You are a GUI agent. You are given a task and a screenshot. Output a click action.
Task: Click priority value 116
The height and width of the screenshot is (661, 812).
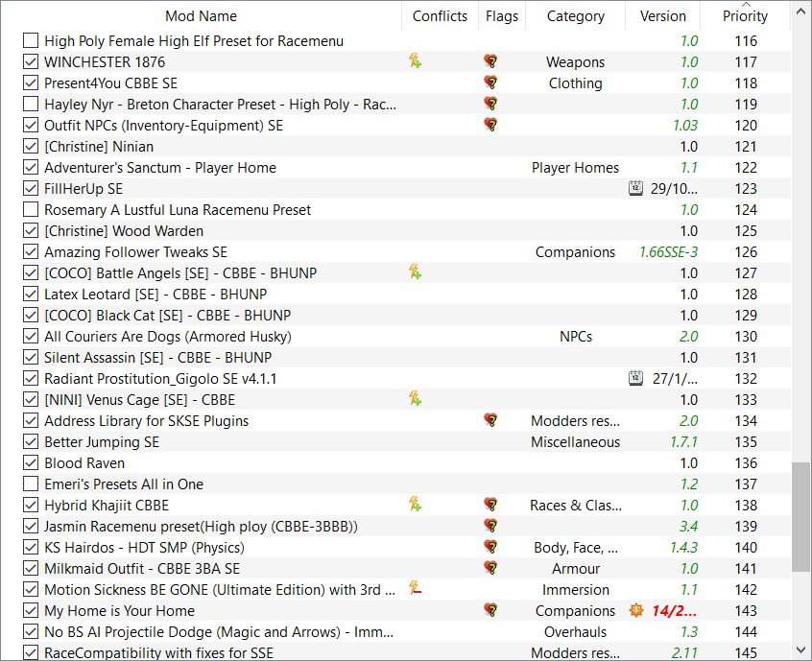click(x=746, y=41)
